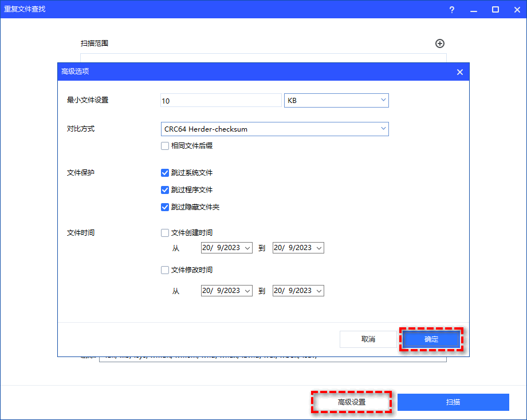Viewport: 527px width, 420px height.
Task: Enable the 文件创建时间 filter checkbox
Action: tap(166, 232)
